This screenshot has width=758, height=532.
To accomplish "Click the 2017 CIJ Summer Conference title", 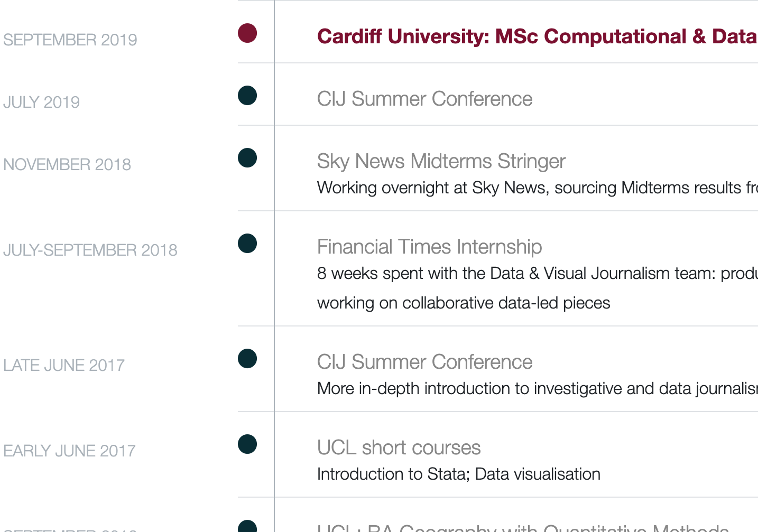I will [x=424, y=362].
